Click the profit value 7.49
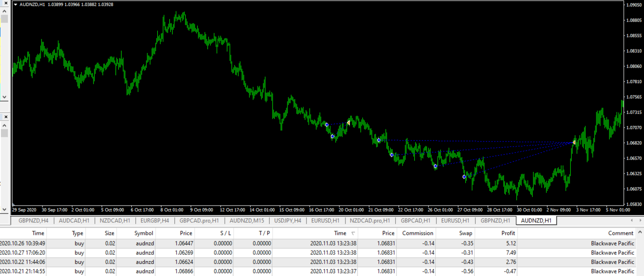This screenshot has height=276, width=644. (510, 252)
